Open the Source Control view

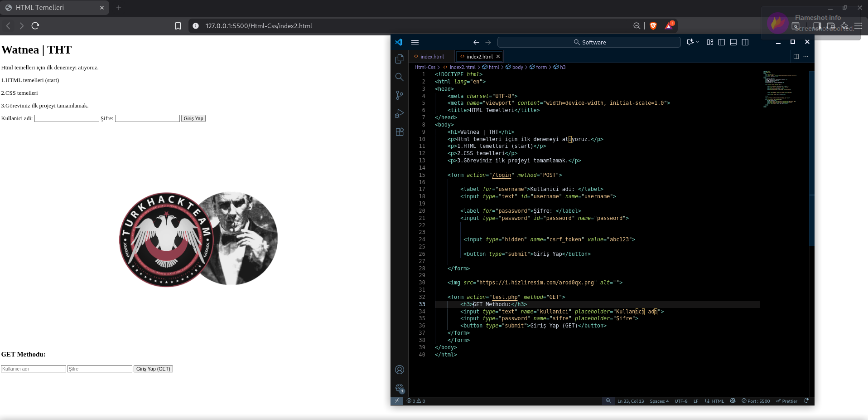[399, 95]
